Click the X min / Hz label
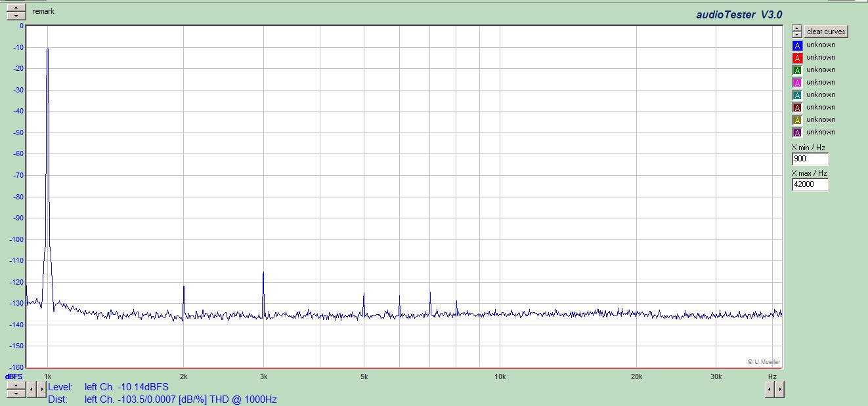This screenshot has height=406, width=868. pyautogui.click(x=808, y=148)
